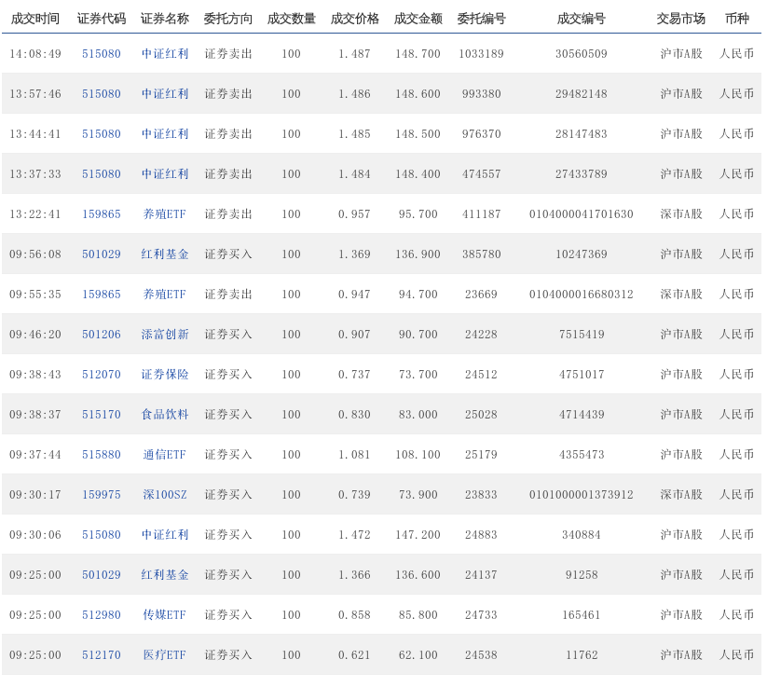This screenshot has height=700, width=781.
Task: Open the 通信ETF name link
Action: tap(165, 455)
